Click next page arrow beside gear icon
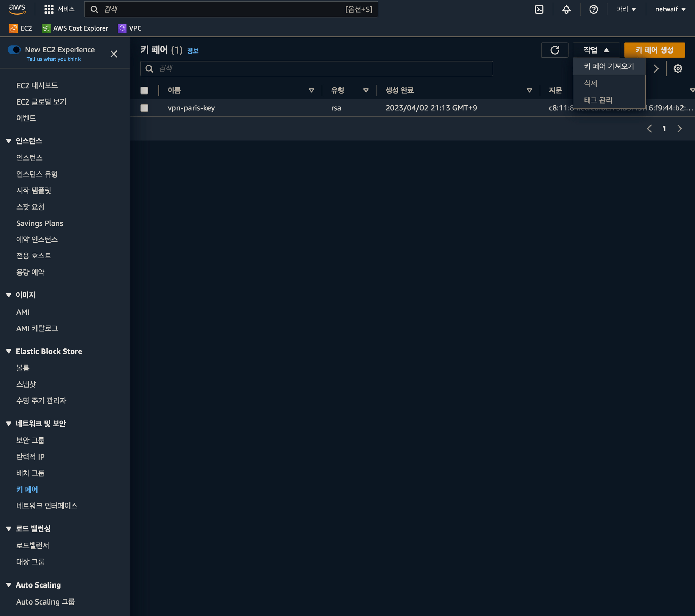695x616 pixels. (656, 69)
